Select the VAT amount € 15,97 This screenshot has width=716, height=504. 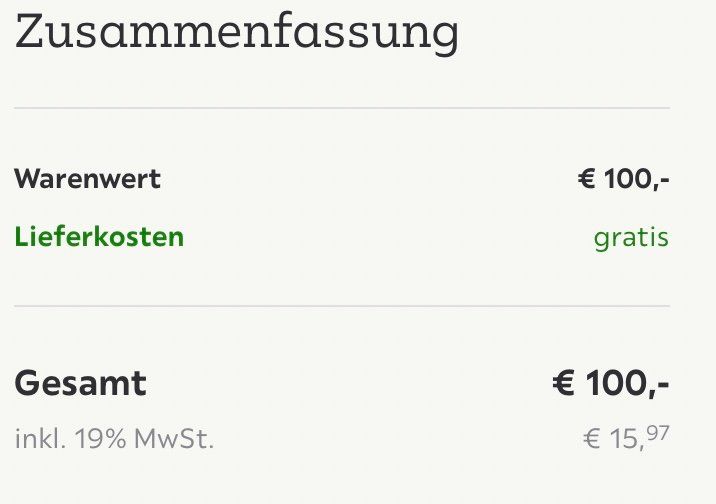[x=626, y=438]
